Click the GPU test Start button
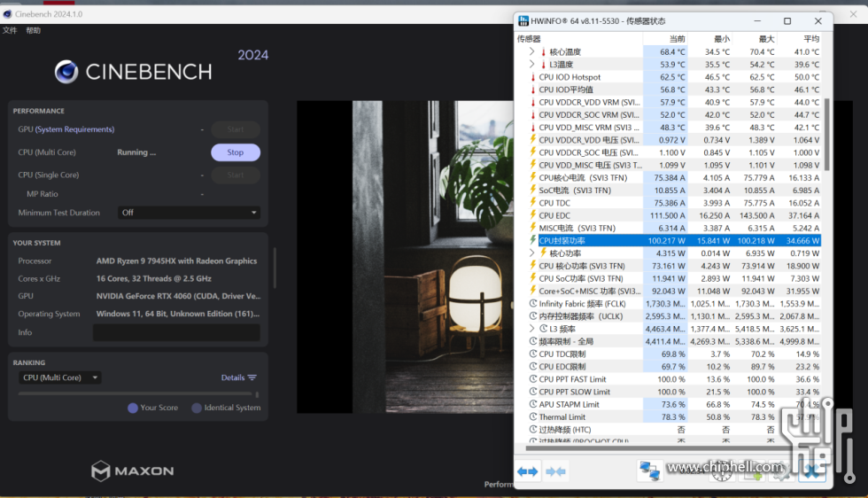868x498 pixels. pos(236,129)
